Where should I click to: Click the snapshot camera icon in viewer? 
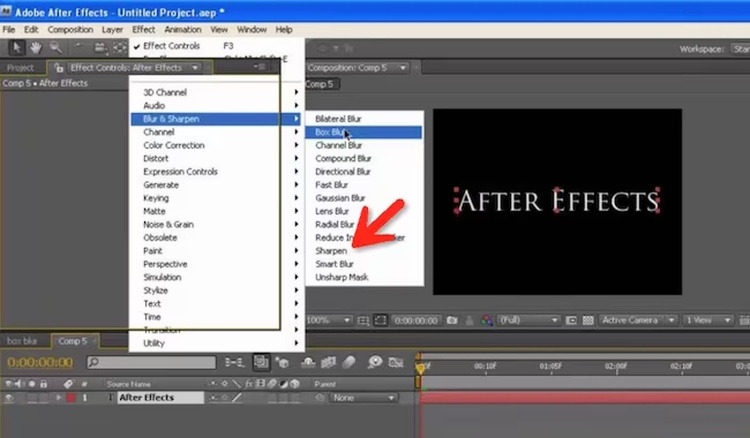452,320
